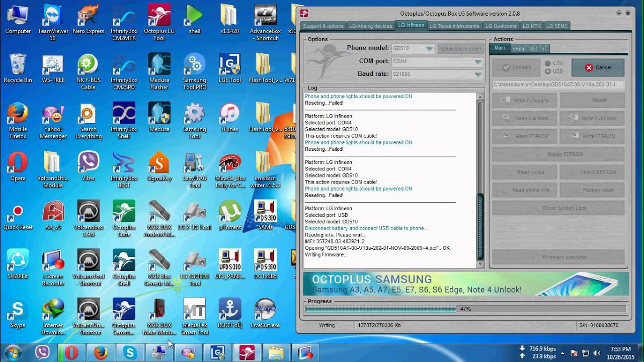Click the Cancel button
Image resolution: width=644 pixels, height=362 pixels.
coord(598,67)
